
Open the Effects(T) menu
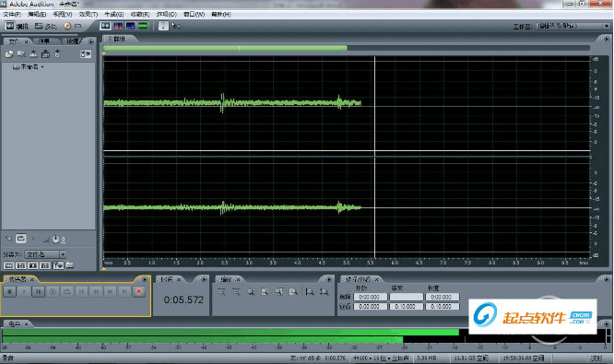[89, 15]
